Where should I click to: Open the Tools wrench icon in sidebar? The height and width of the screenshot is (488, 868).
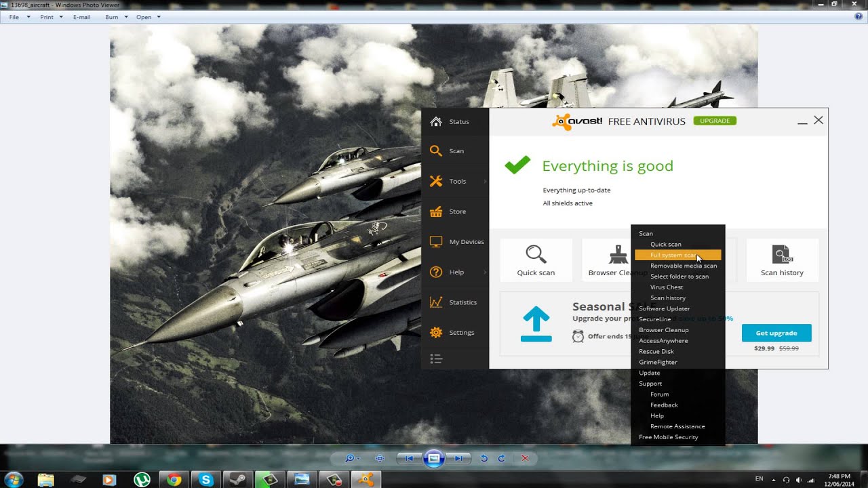point(436,181)
